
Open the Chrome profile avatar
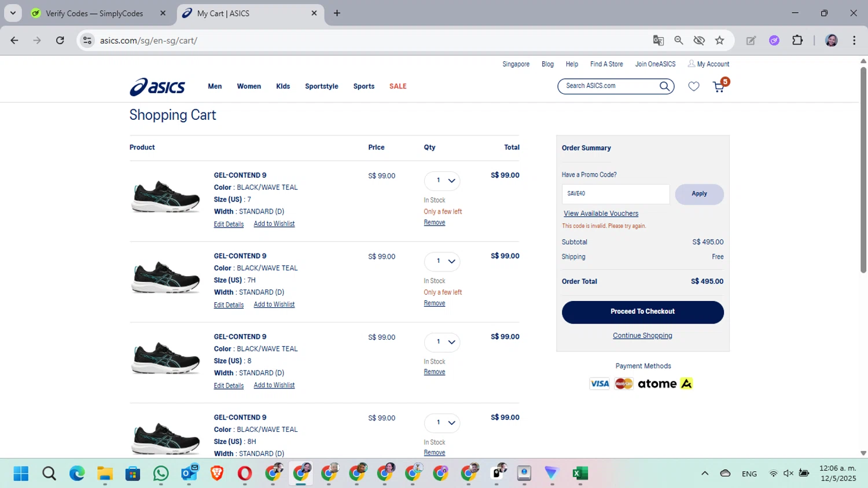832,41
